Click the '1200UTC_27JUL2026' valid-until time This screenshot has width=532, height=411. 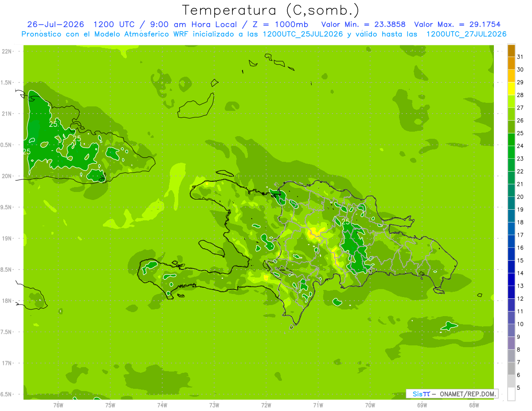(466, 34)
